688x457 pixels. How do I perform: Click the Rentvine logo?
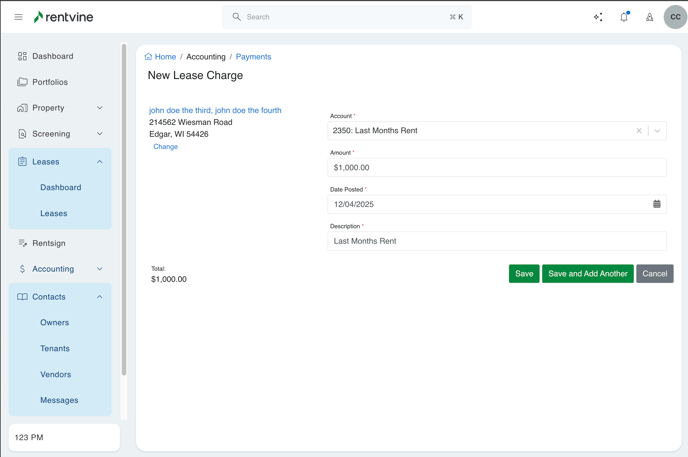63,17
